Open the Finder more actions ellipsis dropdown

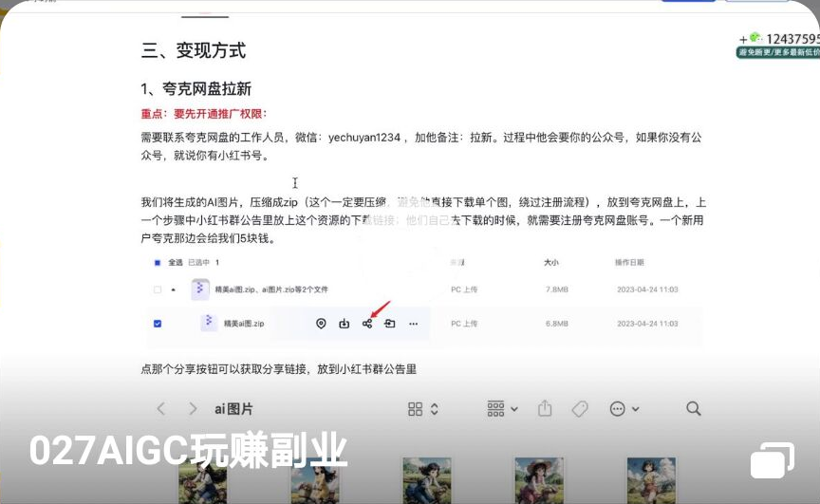624,408
